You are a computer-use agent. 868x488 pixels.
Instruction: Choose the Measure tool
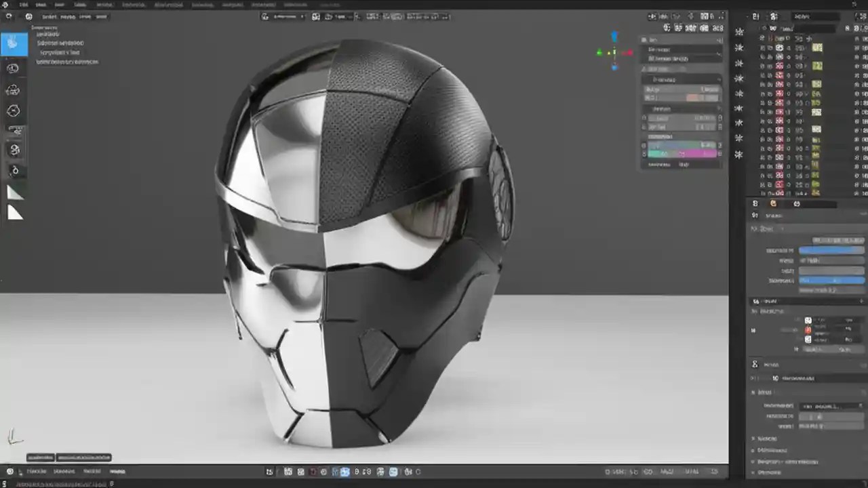14,170
